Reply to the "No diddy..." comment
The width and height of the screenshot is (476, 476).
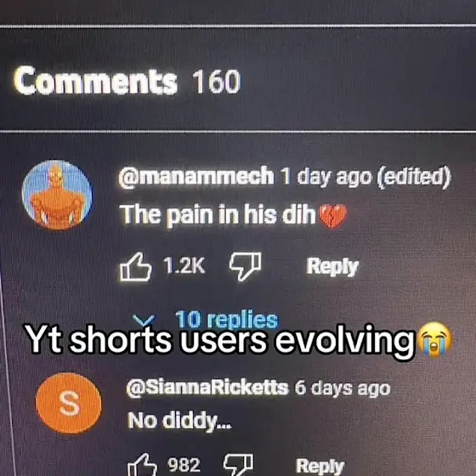pyautogui.click(x=320, y=466)
